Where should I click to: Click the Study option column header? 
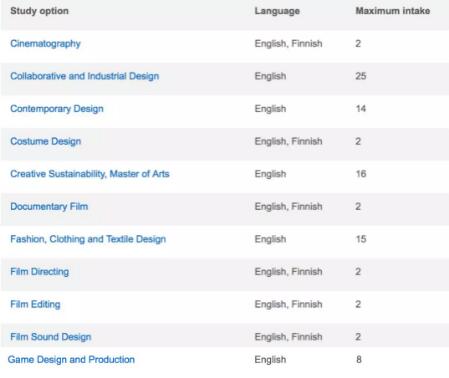point(39,11)
